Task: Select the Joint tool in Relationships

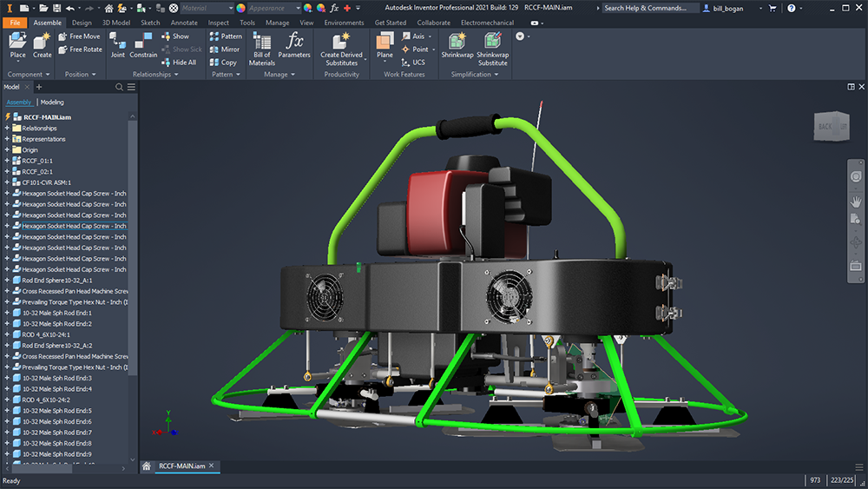Action: [117, 45]
